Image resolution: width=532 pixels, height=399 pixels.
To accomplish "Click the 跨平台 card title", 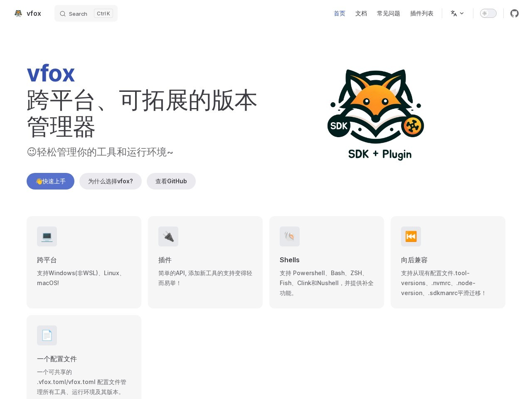I will click(x=47, y=260).
